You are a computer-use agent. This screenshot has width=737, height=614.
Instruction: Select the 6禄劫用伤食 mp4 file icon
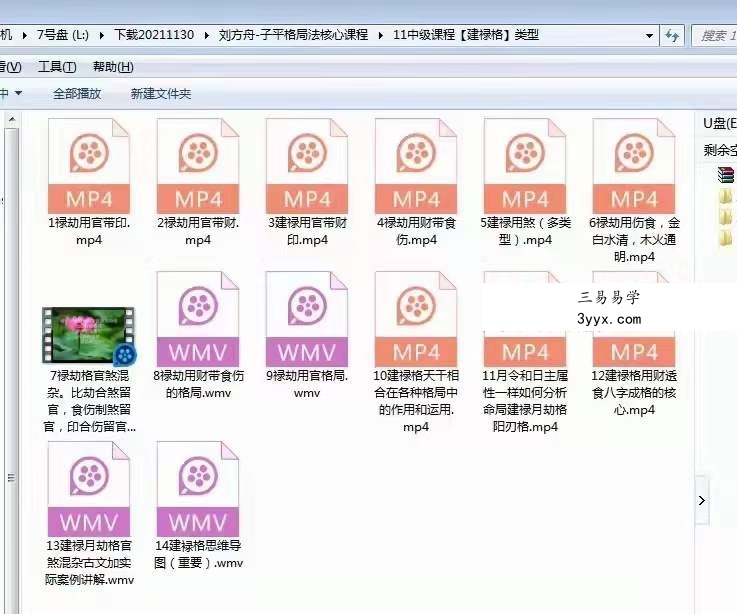click(x=634, y=166)
